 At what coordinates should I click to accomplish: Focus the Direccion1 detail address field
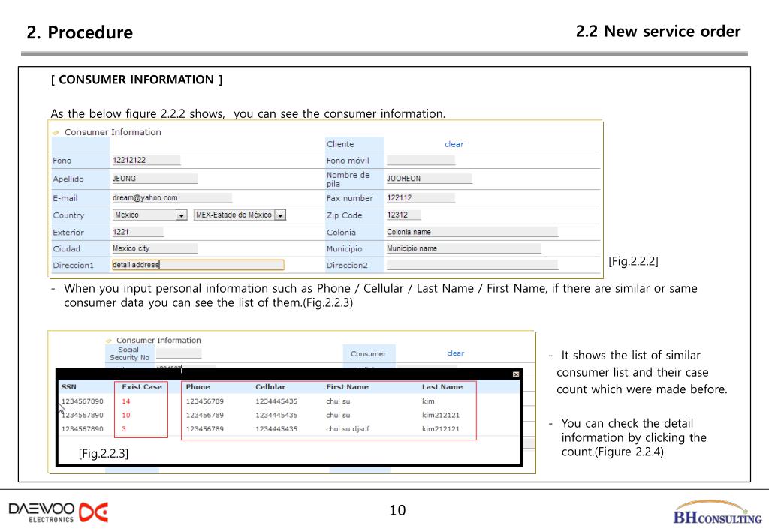click(198, 265)
